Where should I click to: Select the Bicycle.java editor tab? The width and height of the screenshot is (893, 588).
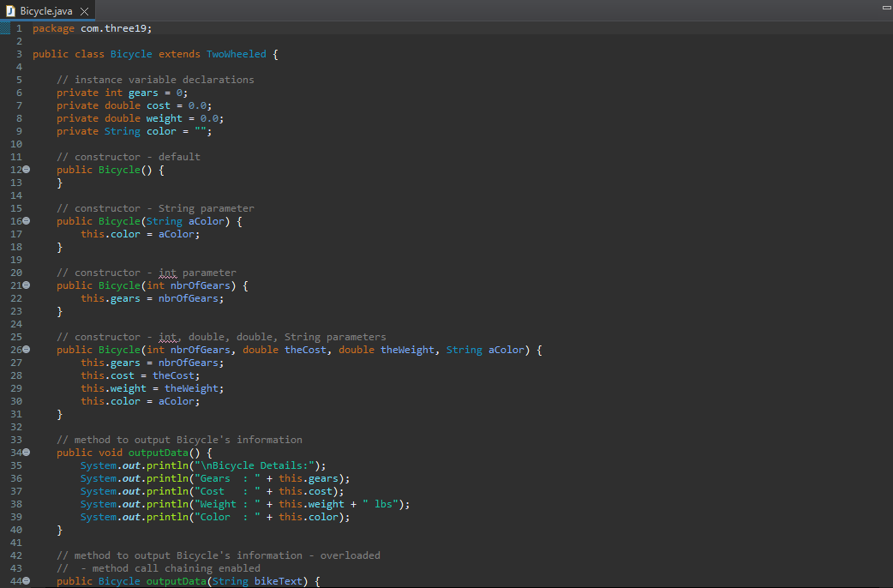[47, 12]
